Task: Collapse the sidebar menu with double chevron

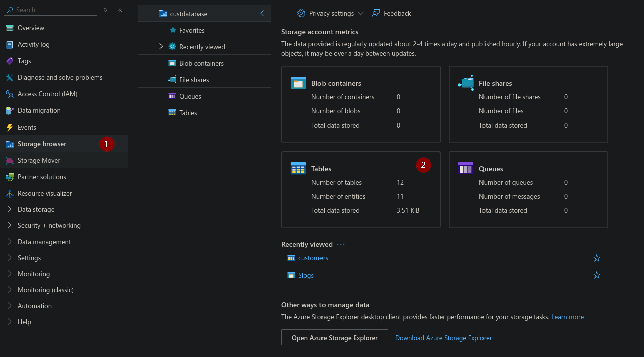Action: [120, 10]
